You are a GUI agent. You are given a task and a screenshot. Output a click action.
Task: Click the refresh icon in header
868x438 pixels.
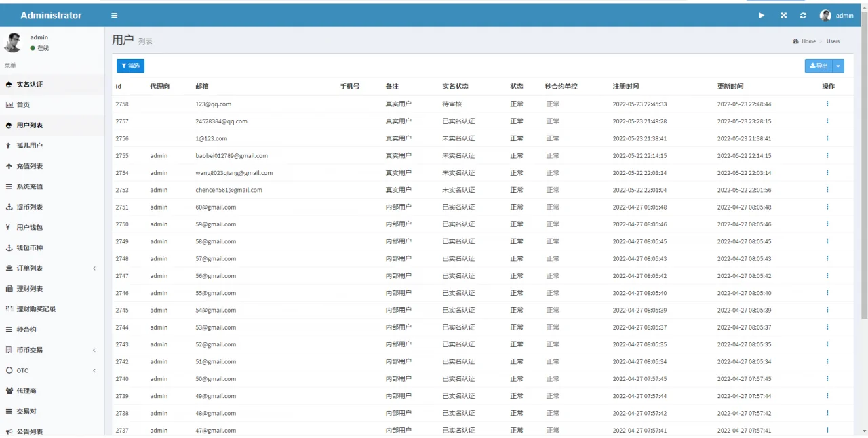click(804, 16)
